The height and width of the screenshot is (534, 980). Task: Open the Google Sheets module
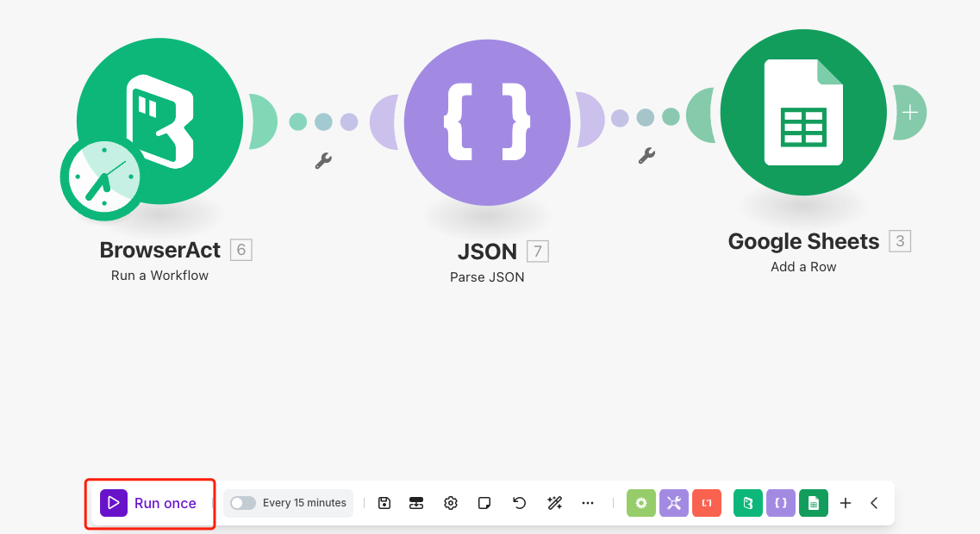click(x=803, y=113)
